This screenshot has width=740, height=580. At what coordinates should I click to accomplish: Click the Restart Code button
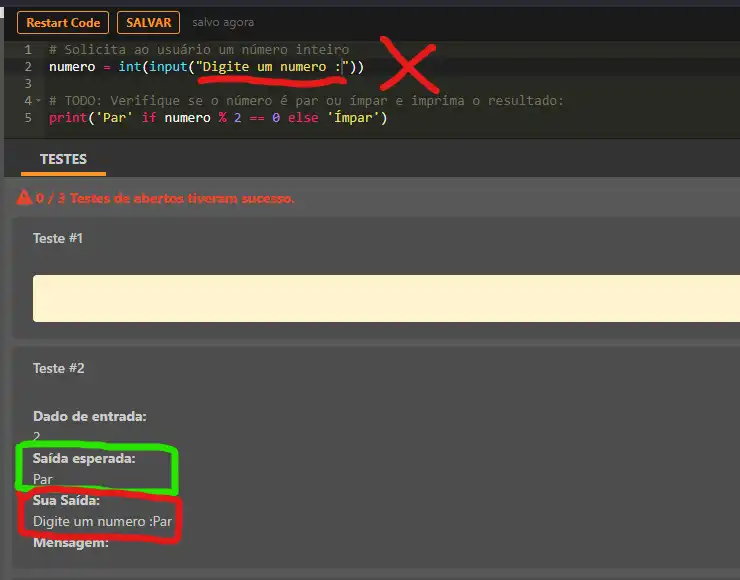click(x=62, y=22)
